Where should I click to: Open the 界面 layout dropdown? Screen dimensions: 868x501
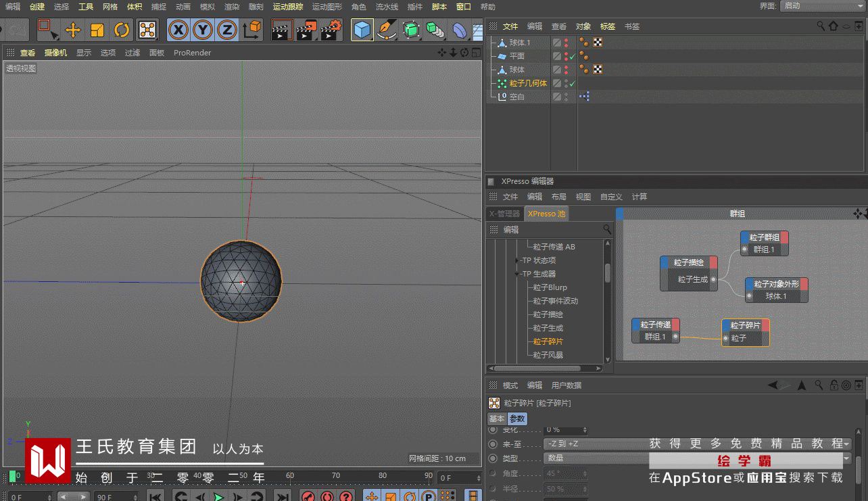pyautogui.click(x=823, y=5)
